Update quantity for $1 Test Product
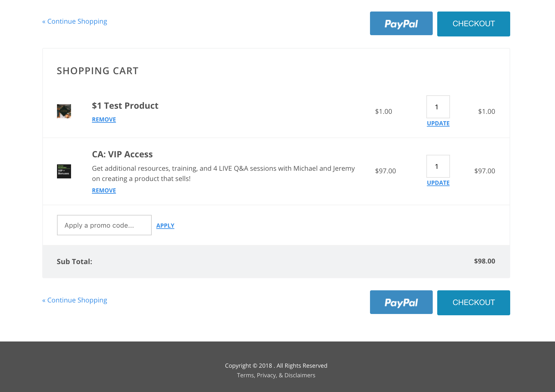Screen dimensions: 555x392 (438, 123)
